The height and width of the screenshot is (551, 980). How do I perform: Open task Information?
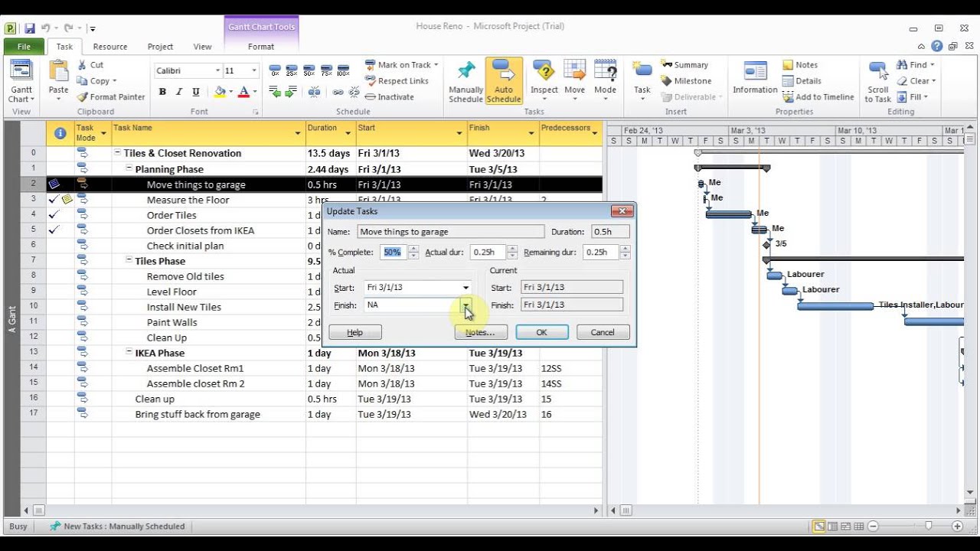pos(755,78)
